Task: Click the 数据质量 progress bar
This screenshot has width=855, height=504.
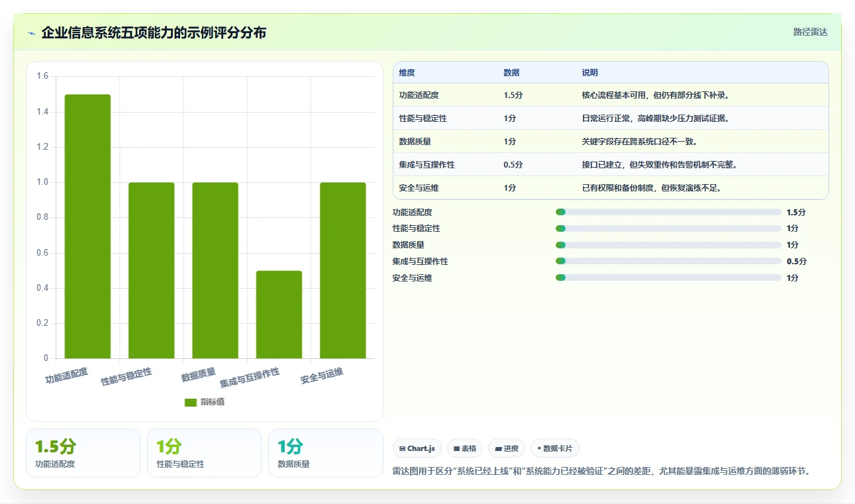Action: coord(668,245)
